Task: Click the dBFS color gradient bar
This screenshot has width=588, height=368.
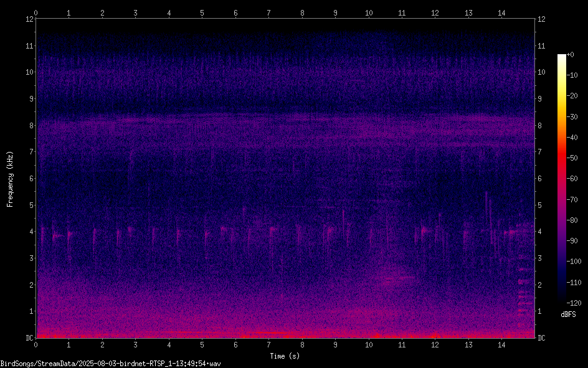Action: (x=561, y=178)
